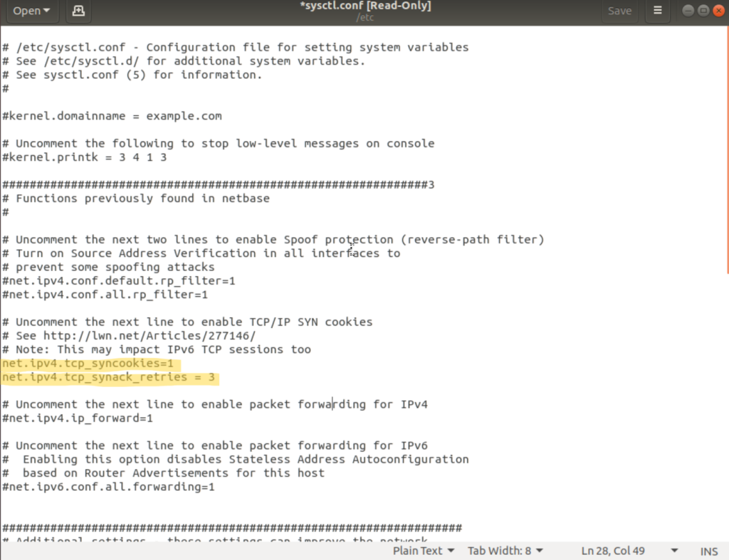The image size is (729, 560).
Task: Expand the recent documents arrow beside Open
Action: 48,11
